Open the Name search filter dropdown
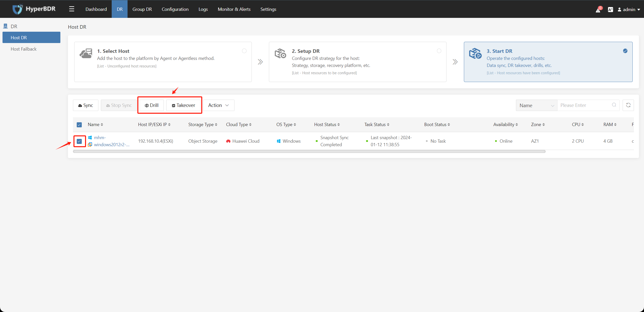644x312 pixels. pos(537,105)
